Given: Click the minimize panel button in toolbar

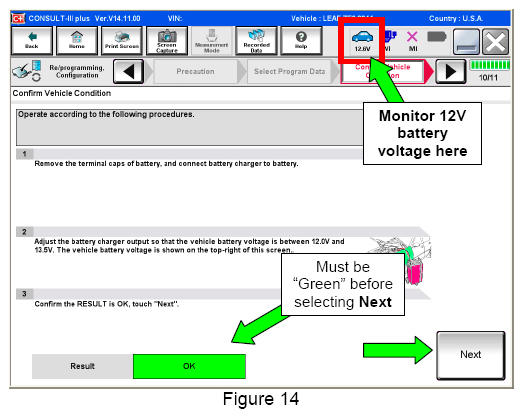Looking at the screenshot, I should 466,42.
